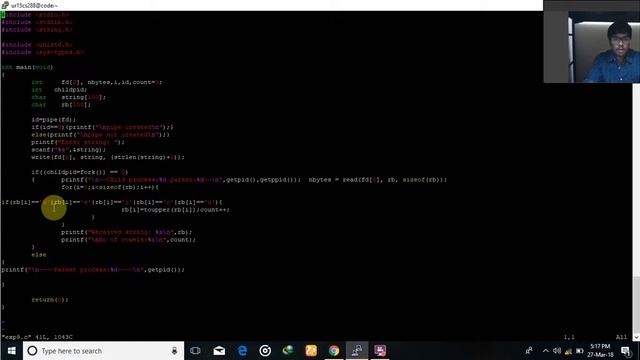Open the Action Center notifications icon
640x360 pixels.
click(x=626, y=351)
